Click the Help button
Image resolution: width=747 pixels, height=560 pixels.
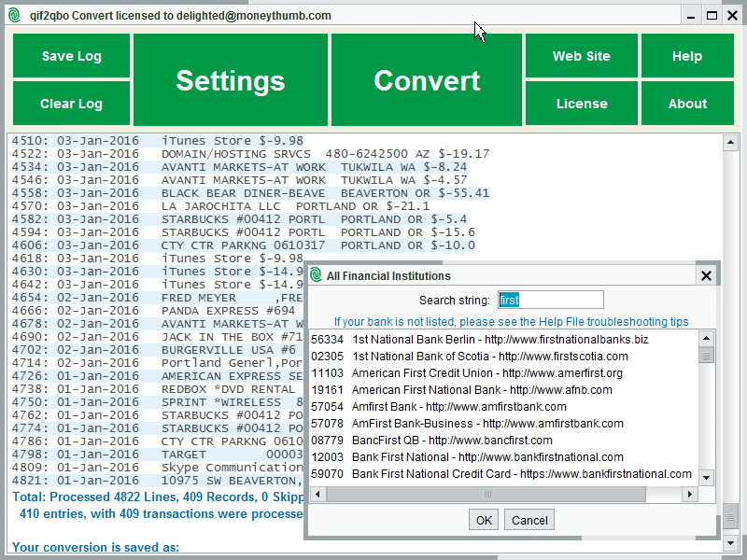[687, 56]
